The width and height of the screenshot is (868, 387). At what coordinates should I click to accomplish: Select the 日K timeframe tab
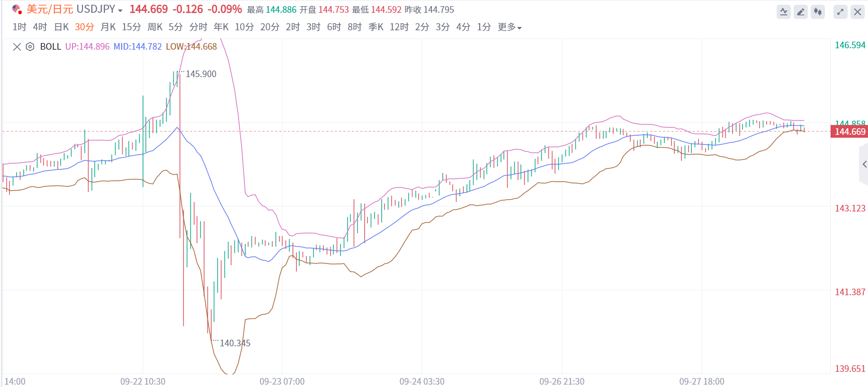click(62, 27)
